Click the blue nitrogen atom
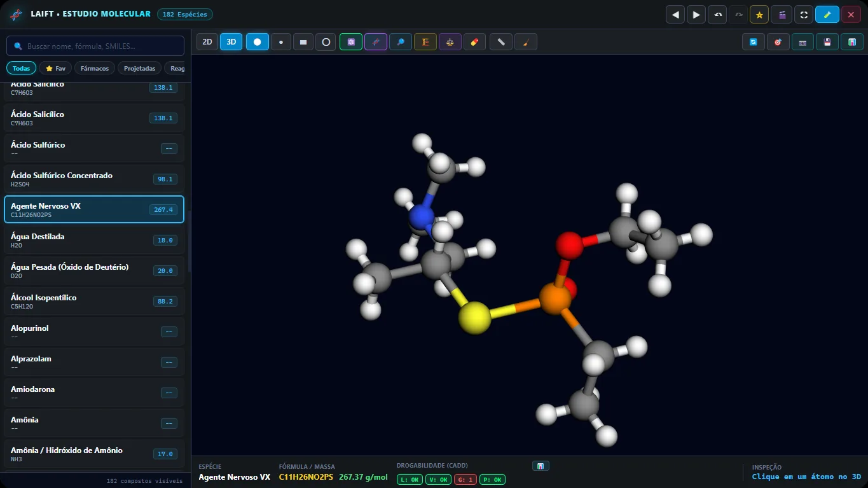Viewport: 868px width, 488px height. tap(422, 217)
